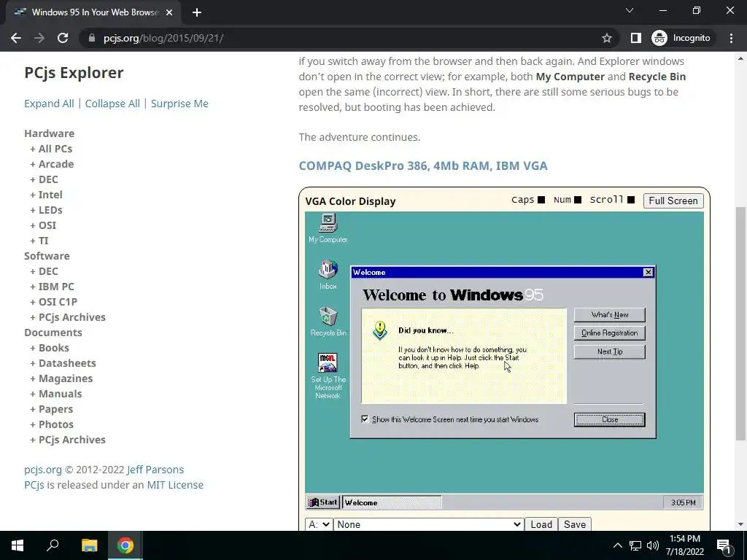Open the notification center icon
This screenshot has height=560, width=747.
pyautogui.click(x=724, y=545)
